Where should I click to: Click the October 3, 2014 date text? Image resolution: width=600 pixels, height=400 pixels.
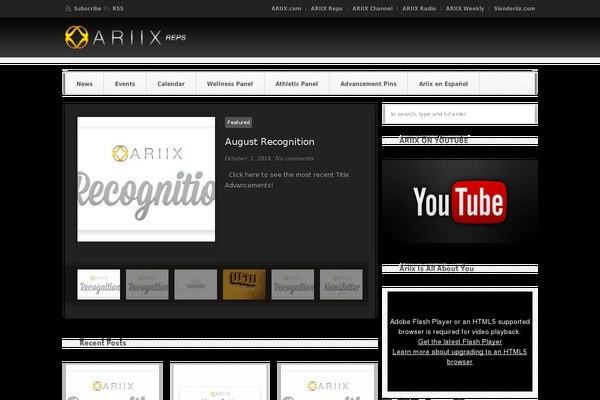coord(248,158)
